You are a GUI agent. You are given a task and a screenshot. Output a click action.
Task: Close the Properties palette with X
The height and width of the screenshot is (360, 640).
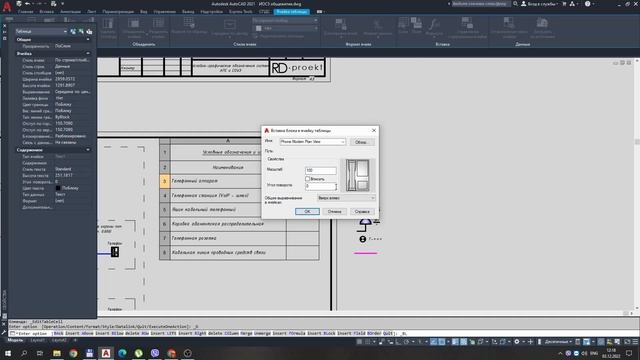coord(4,25)
